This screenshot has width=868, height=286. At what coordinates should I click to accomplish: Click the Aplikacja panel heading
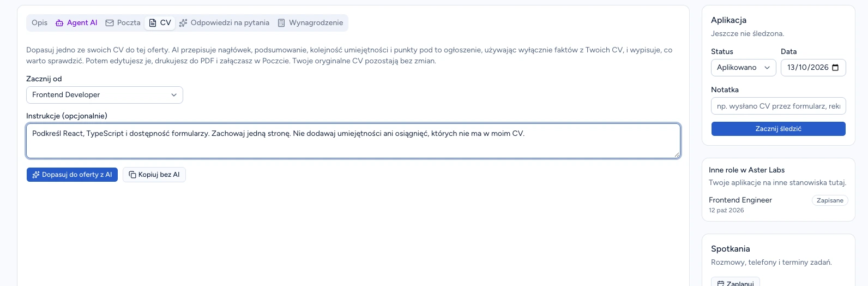coord(728,20)
